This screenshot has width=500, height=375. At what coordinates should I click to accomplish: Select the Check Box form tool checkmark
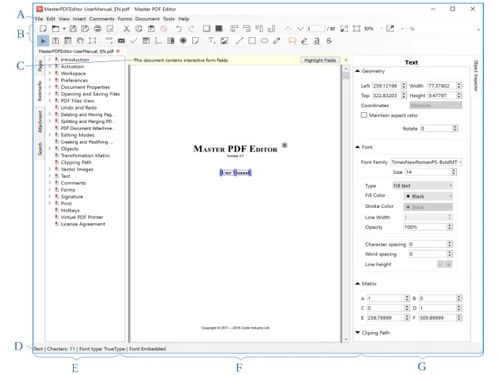click(134, 41)
